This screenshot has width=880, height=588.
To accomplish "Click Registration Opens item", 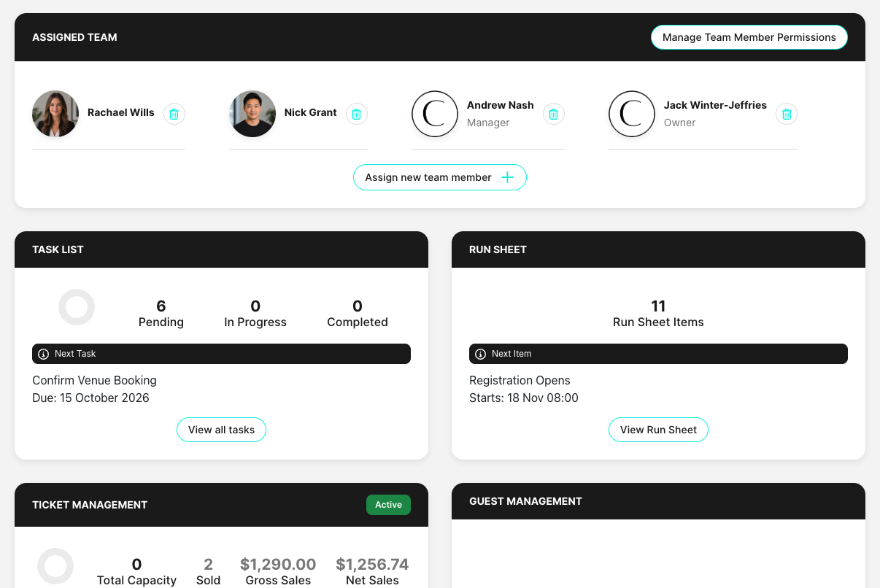I will 520,380.
